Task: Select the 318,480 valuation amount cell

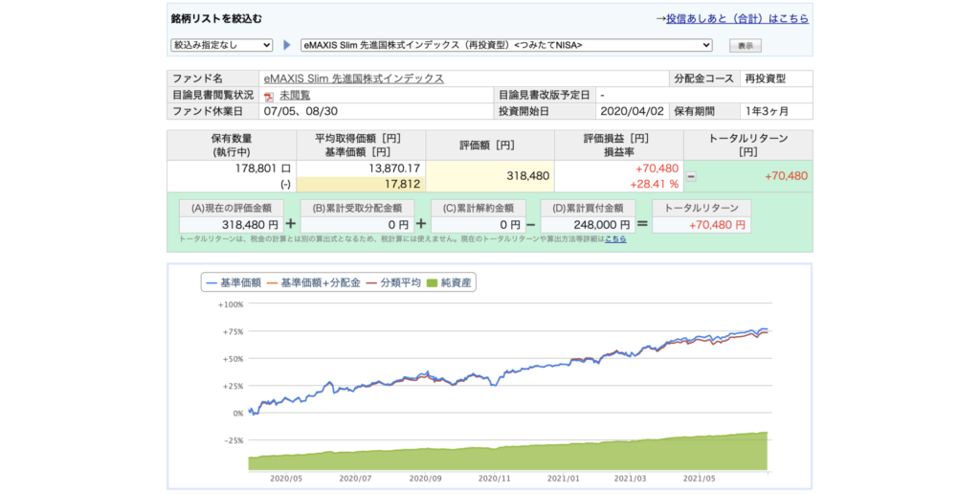Action: (490, 176)
